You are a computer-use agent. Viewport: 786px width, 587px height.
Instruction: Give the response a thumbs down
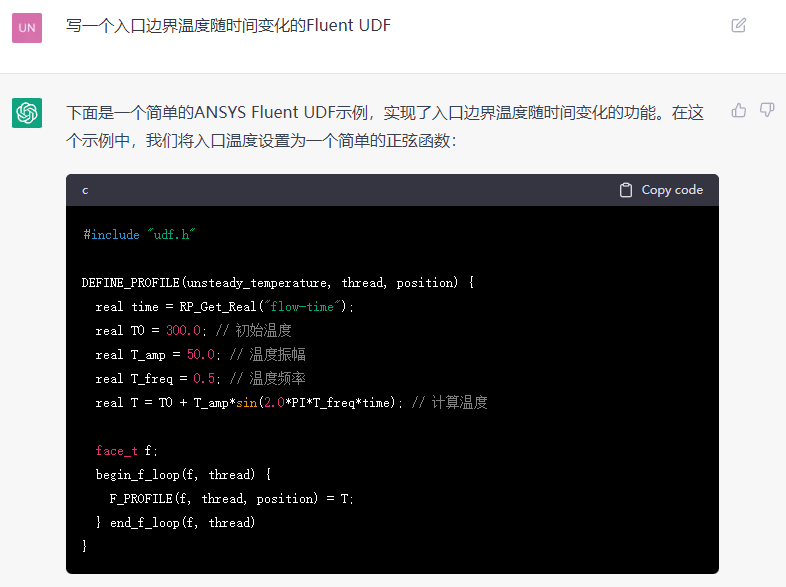pos(767,110)
